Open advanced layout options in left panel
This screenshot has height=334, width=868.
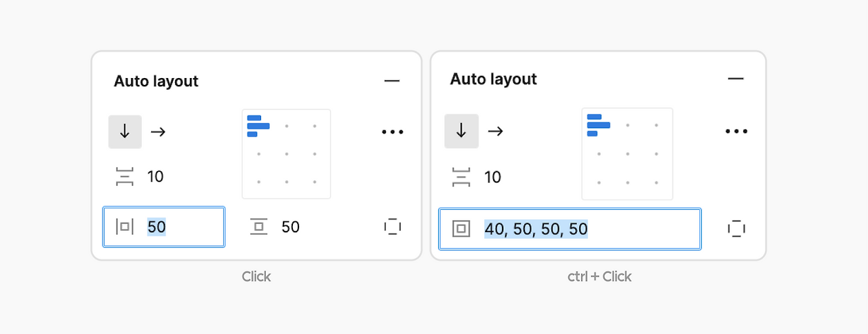click(392, 132)
